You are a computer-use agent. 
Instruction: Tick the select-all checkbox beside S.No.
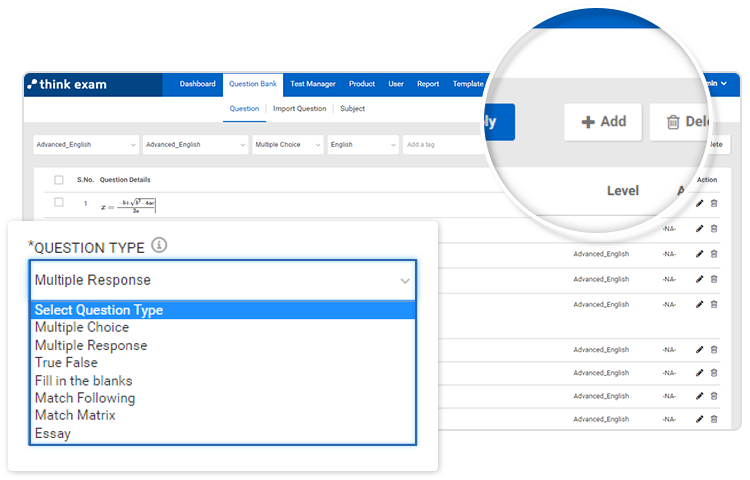(x=59, y=180)
